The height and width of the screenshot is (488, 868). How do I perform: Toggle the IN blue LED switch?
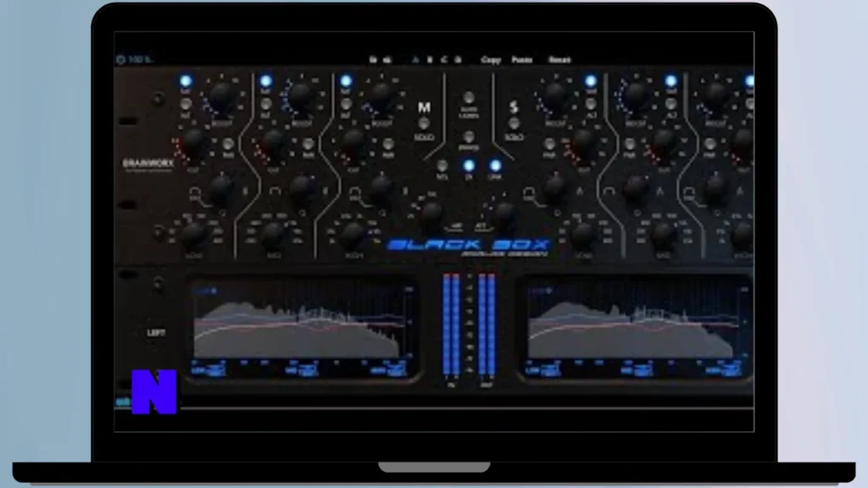(x=469, y=165)
